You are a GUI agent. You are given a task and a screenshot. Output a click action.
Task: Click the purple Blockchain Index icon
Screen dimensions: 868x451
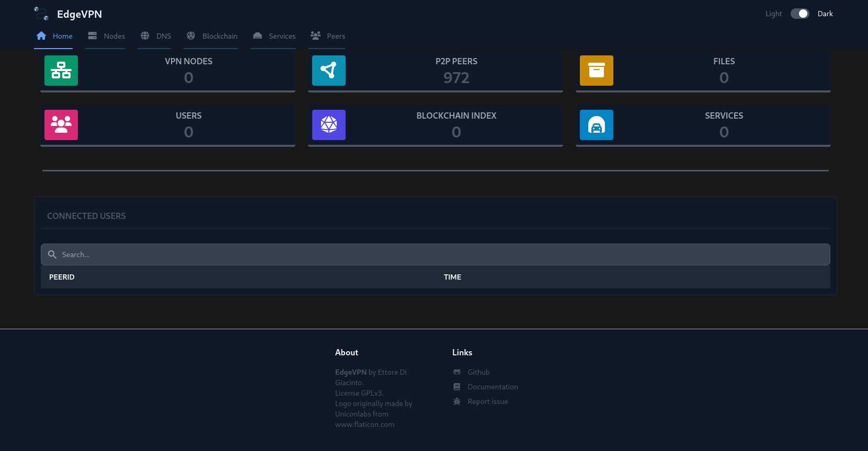tap(329, 125)
